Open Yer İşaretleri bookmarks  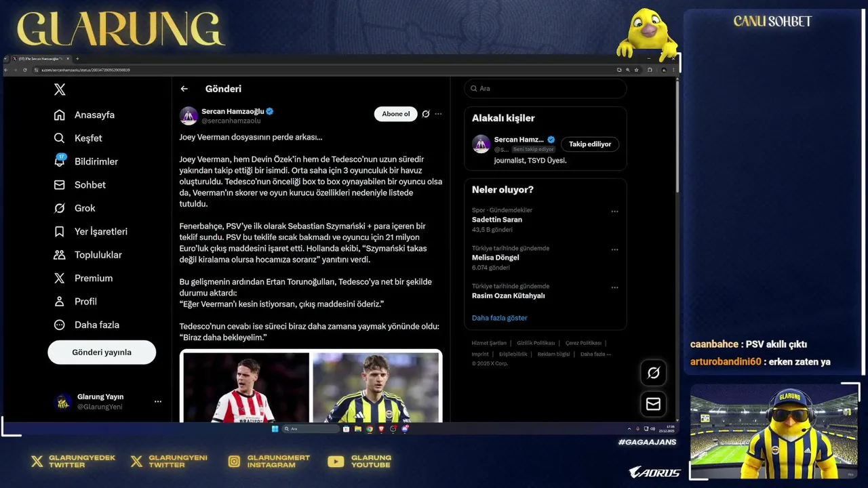pos(90,231)
